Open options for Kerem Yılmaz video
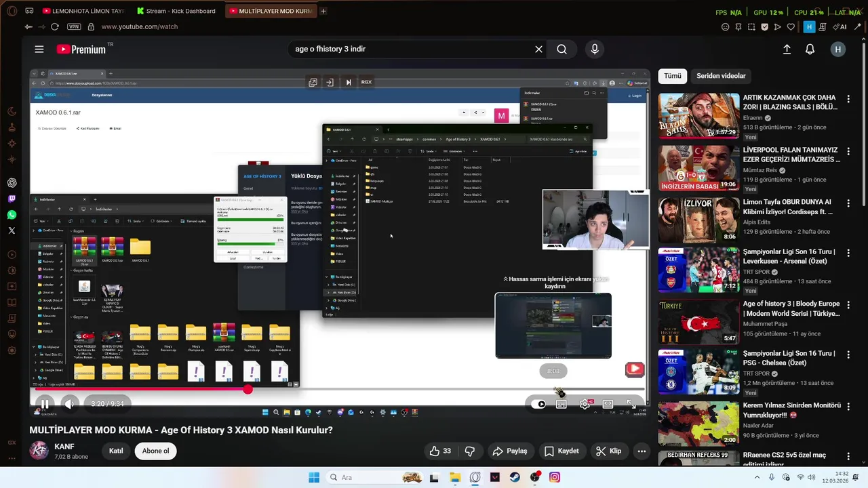The height and width of the screenshot is (488, 868). (x=848, y=407)
